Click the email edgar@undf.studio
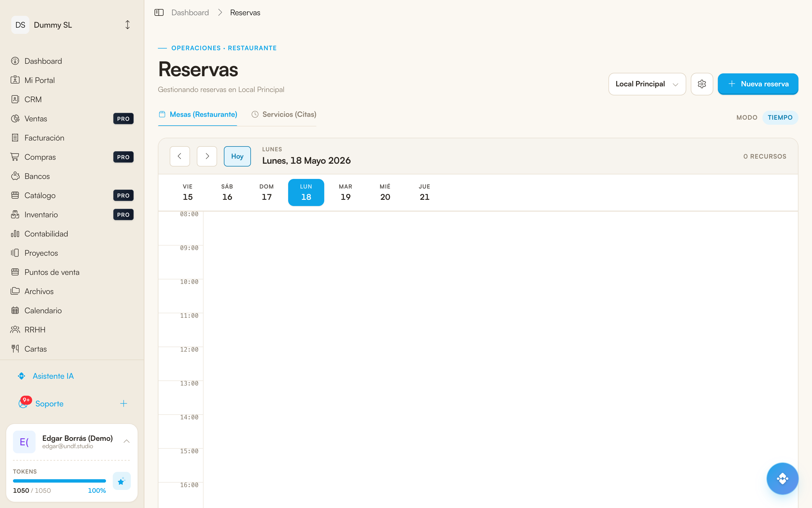 [x=68, y=446]
